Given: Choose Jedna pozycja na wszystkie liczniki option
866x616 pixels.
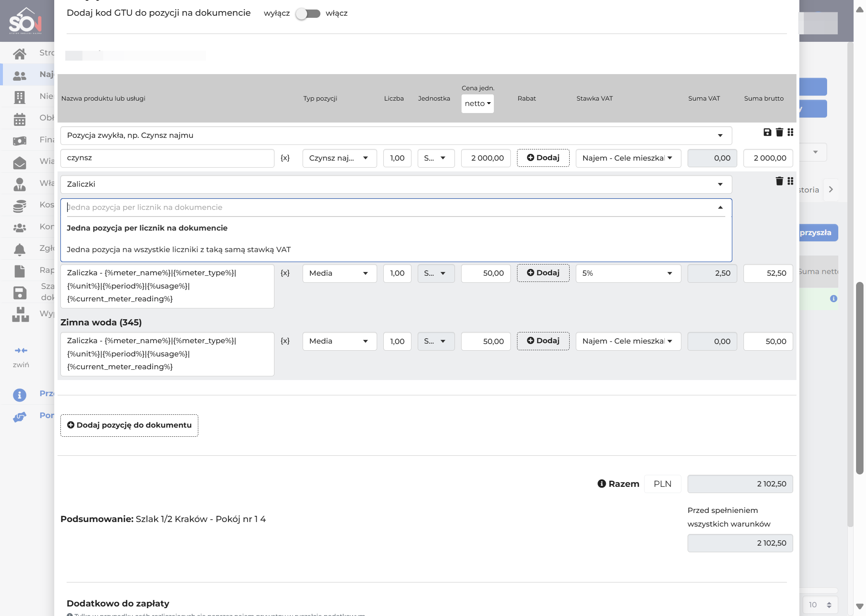Looking at the screenshot, I should [396, 250].
